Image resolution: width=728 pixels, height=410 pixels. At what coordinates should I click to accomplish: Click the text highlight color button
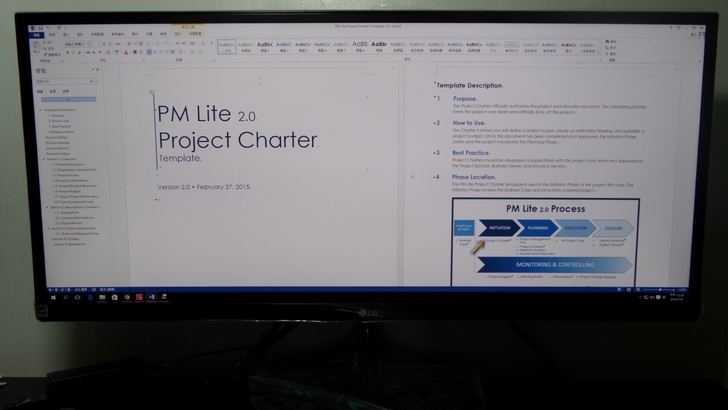click(x=117, y=52)
